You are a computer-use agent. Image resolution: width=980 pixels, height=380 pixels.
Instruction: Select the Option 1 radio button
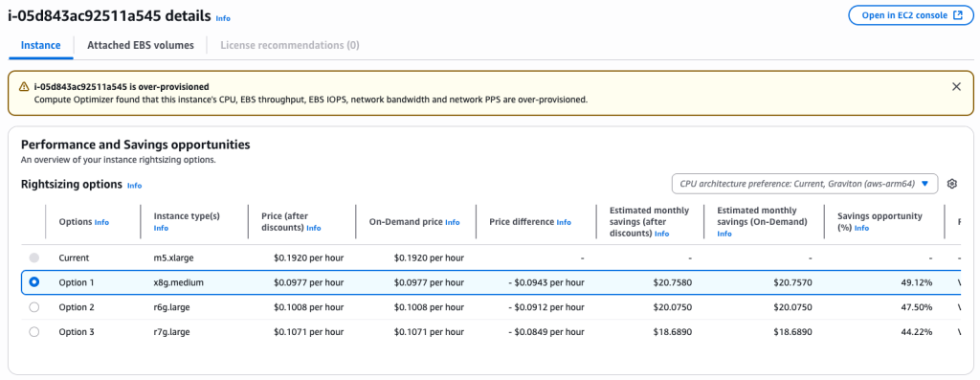coord(33,282)
